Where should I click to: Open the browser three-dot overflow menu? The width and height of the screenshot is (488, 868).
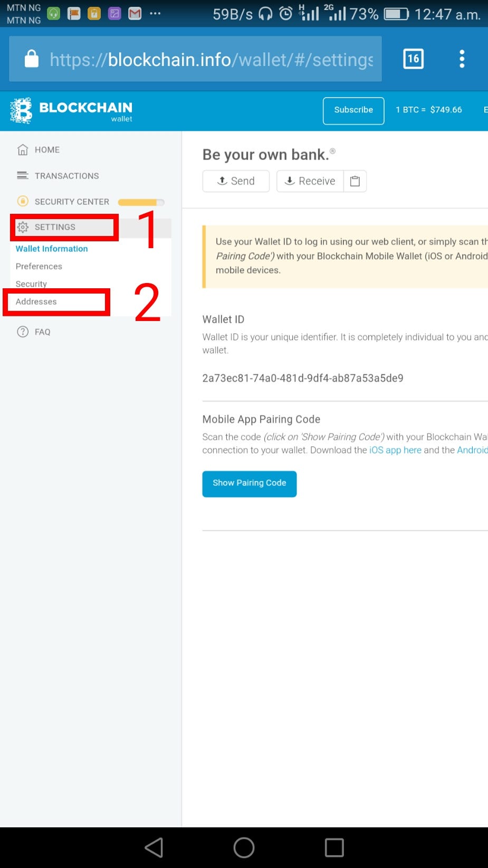(x=462, y=59)
